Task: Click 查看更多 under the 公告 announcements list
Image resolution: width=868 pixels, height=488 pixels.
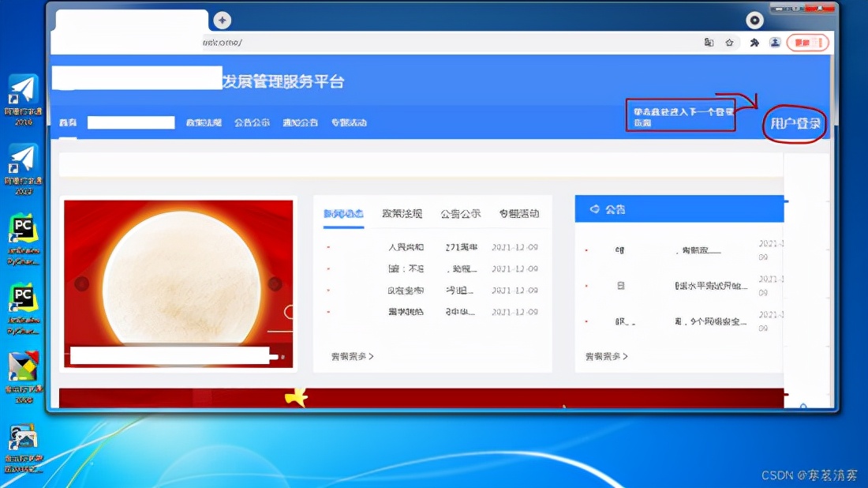Action: tap(606, 356)
